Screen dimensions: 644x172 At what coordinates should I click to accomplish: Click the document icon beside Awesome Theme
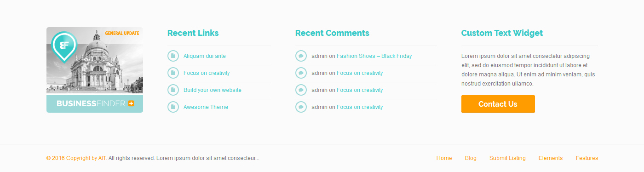[x=173, y=107]
